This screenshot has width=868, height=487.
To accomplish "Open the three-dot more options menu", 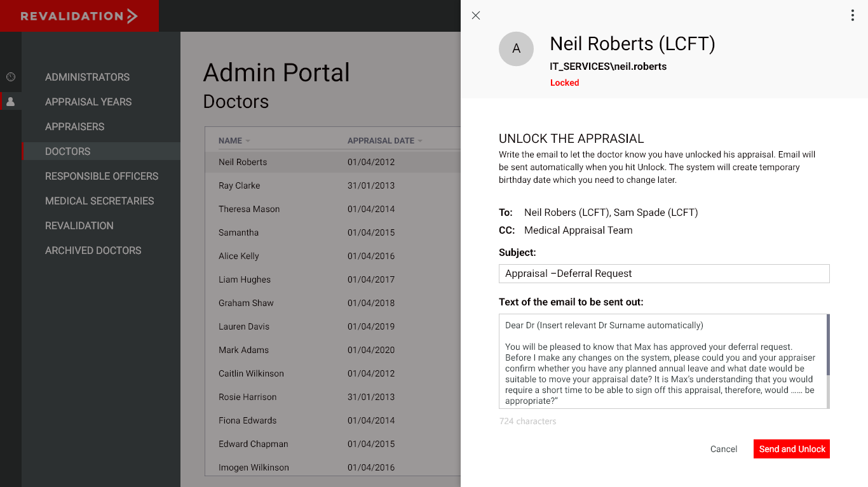I will 852,16.
